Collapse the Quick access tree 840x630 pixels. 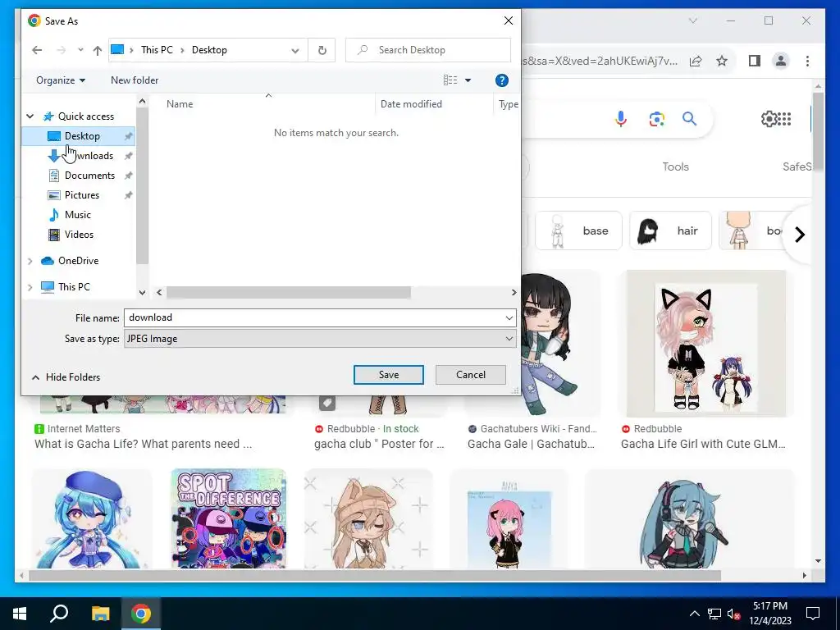pyautogui.click(x=30, y=116)
